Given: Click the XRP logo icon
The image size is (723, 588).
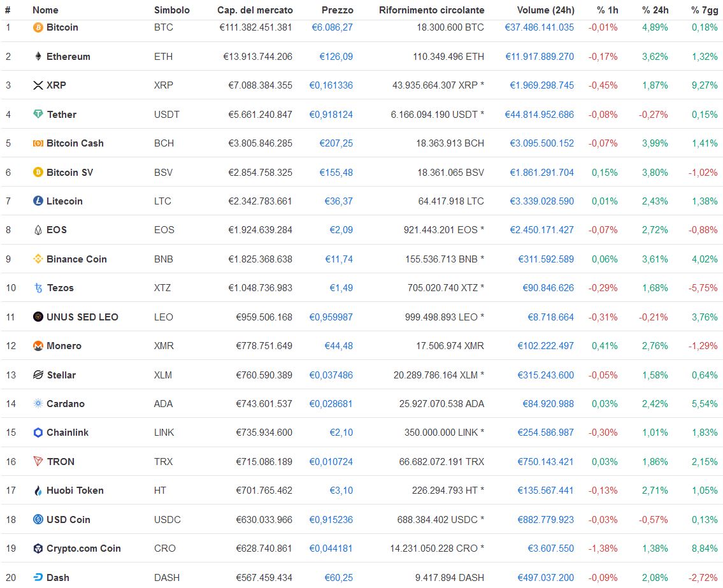Looking at the screenshot, I should 38,85.
